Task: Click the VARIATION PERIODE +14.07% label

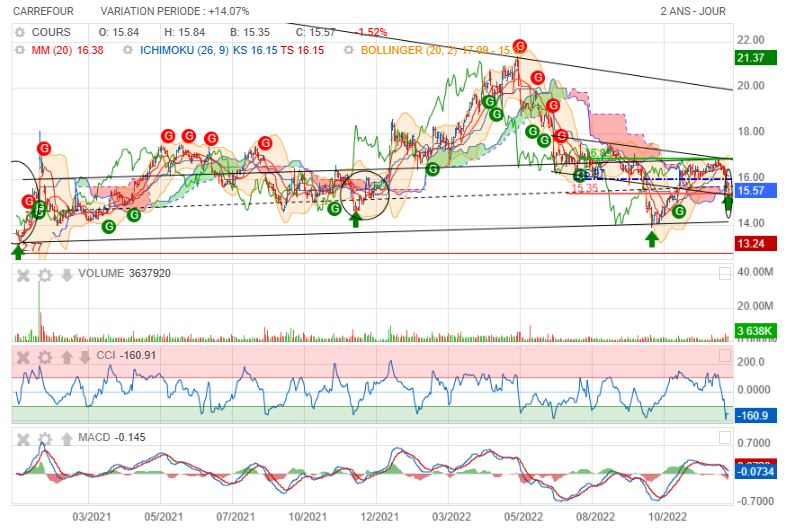Action: pyautogui.click(x=175, y=11)
